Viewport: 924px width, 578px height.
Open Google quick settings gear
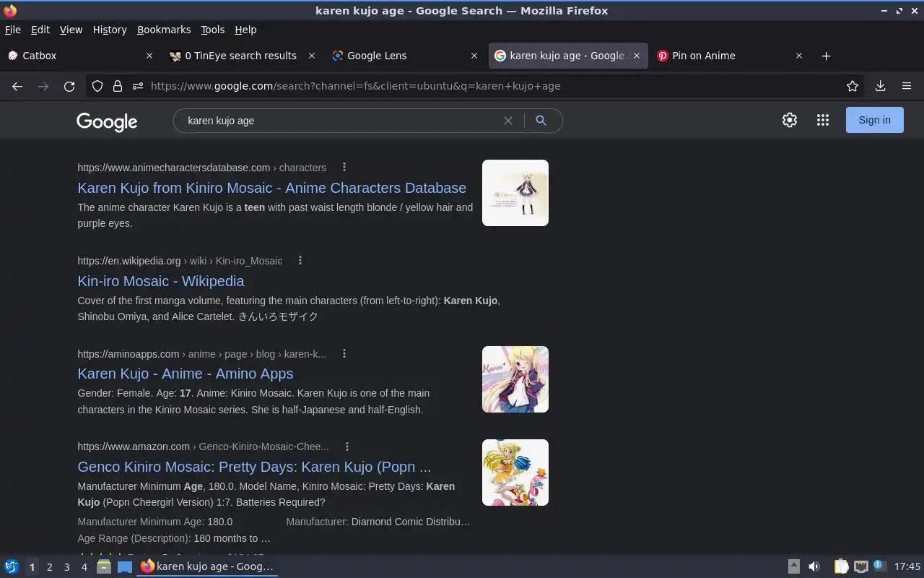tap(790, 120)
